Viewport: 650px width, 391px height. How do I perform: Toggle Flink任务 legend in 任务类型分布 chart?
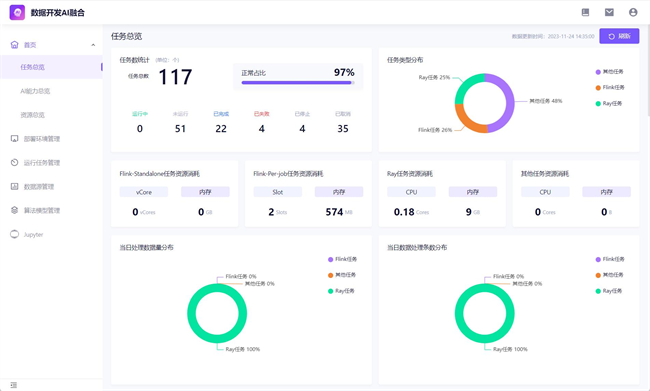[x=610, y=87]
